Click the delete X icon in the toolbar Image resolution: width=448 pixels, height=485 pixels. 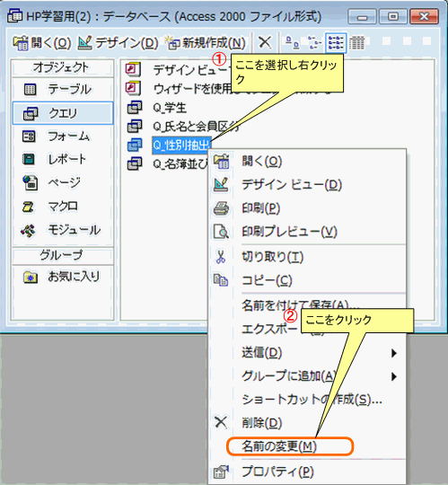click(x=265, y=42)
